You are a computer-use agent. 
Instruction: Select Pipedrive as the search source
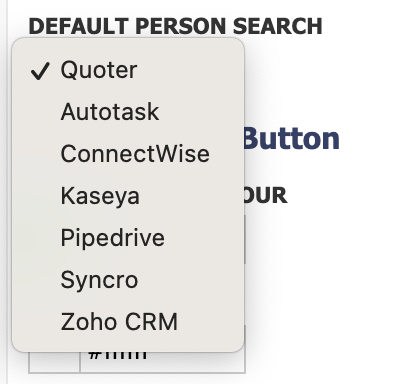128,238
